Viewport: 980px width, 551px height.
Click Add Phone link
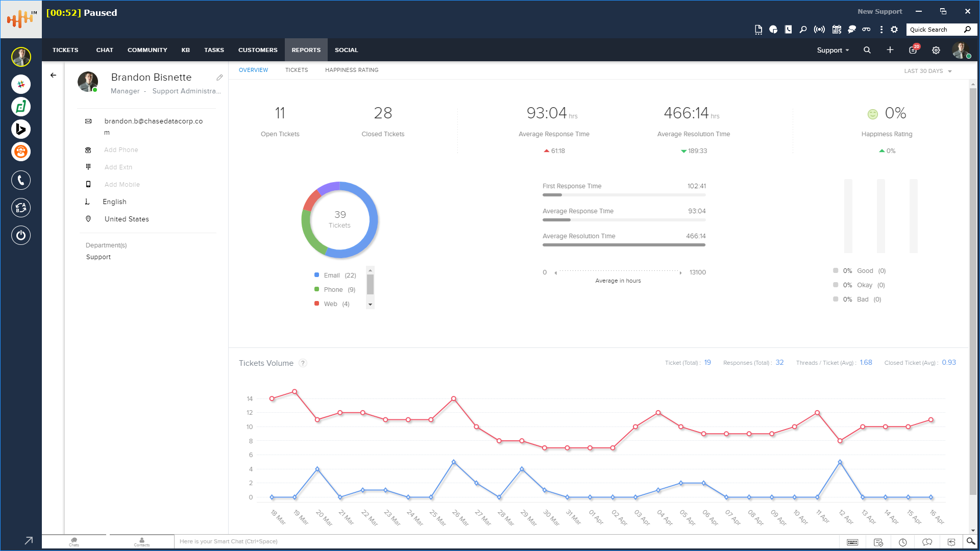(121, 150)
